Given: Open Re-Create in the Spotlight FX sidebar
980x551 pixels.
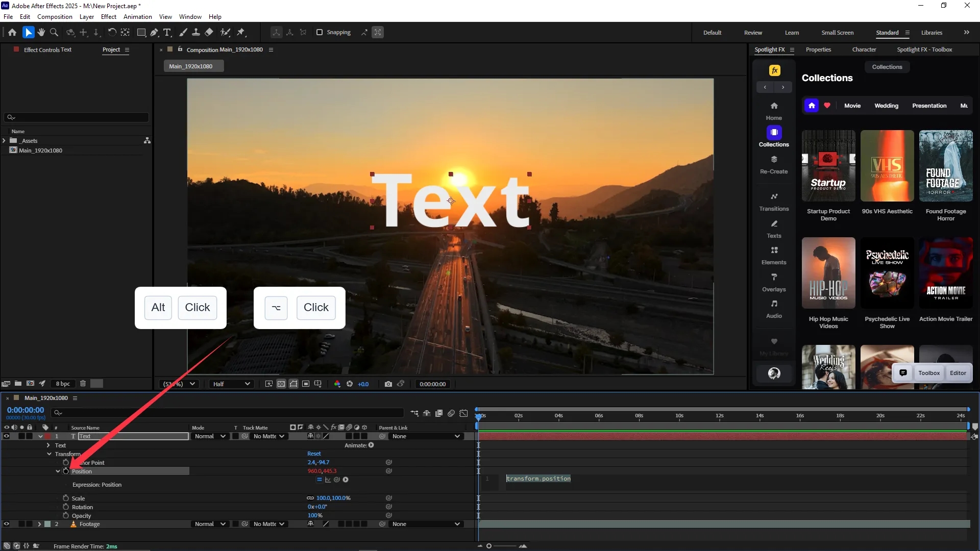Looking at the screenshot, I should pyautogui.click(x=774, y=164).
